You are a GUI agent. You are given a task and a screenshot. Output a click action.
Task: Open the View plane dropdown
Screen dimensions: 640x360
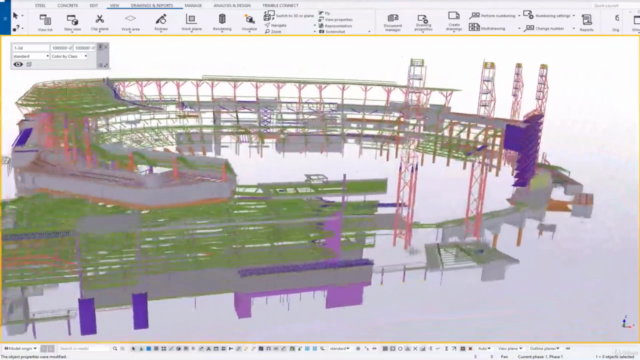pyautogui.click(x=510, y=349)
